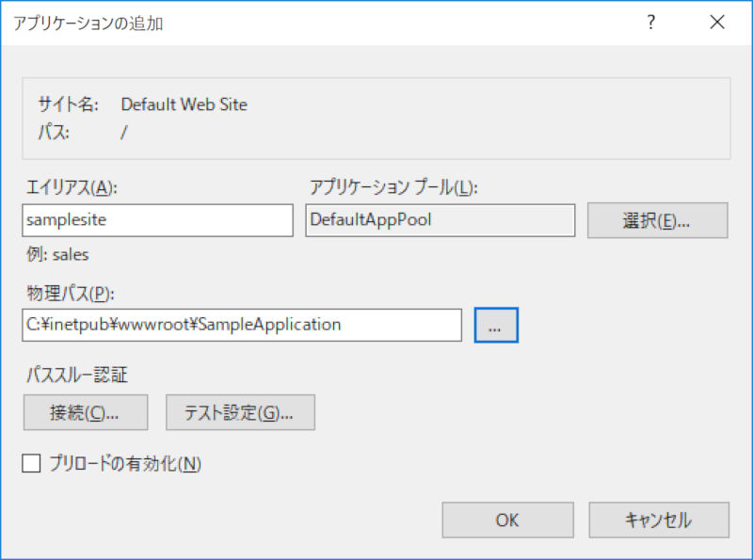Open dialog help via the ? icon
The height and width of the screenshot is (560, 753).
(x=650, y=22)
